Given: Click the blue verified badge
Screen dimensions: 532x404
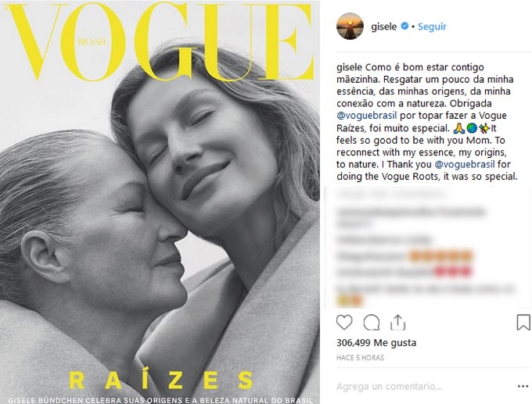Looking at the screenshot, I should [x=404, y=26].
